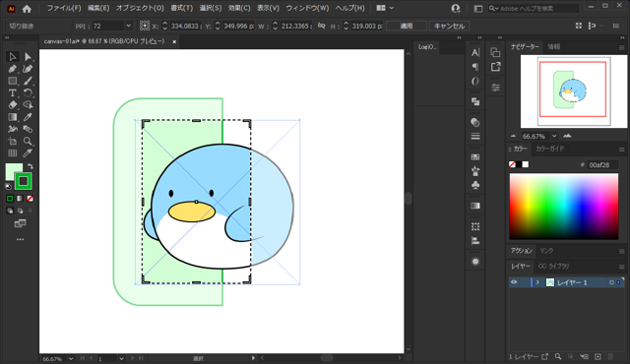Toggle visibility eye of レイヤー 1
The image size is (630, 364).
click(514, 282)
